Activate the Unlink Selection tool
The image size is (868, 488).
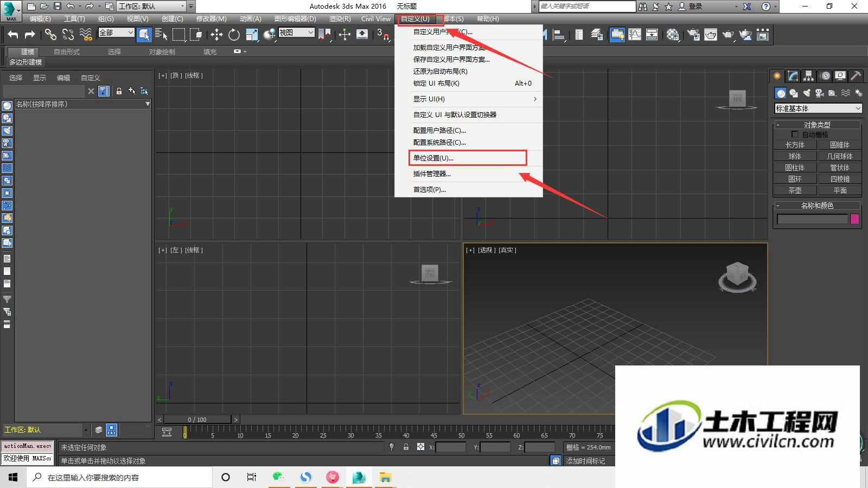(68, 35)
